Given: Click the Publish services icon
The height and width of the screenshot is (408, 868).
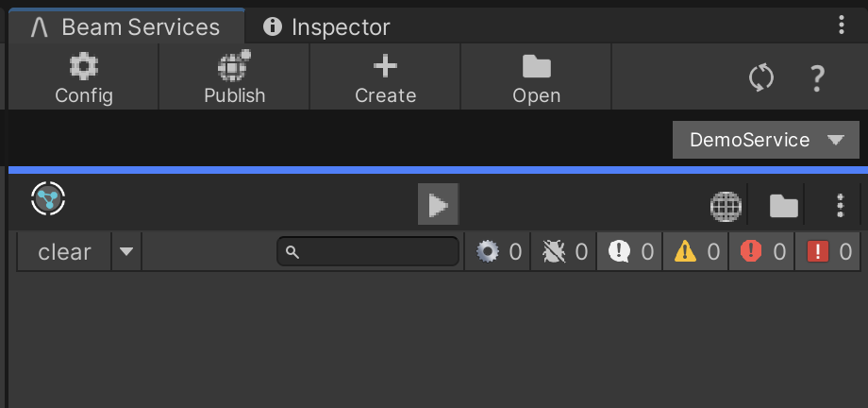Looking at the screenshot, I should [234, 78].
